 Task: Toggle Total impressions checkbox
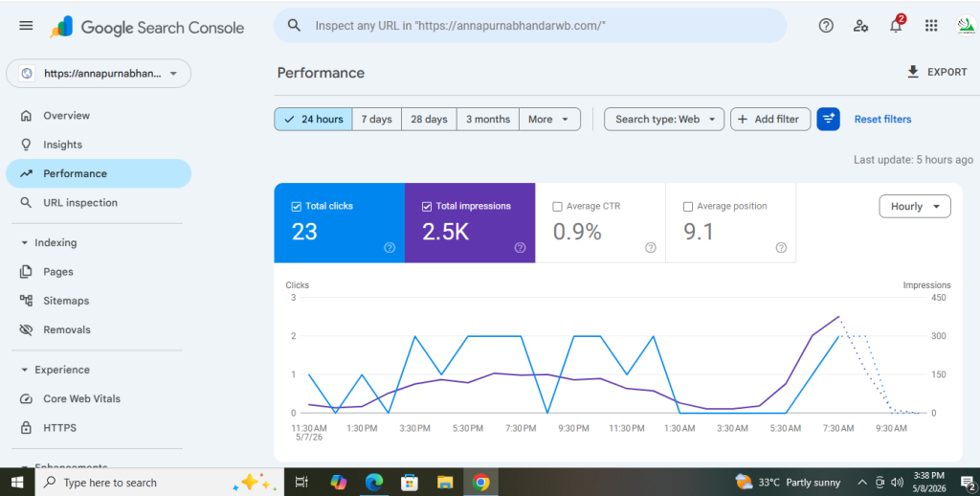point(427,207)
